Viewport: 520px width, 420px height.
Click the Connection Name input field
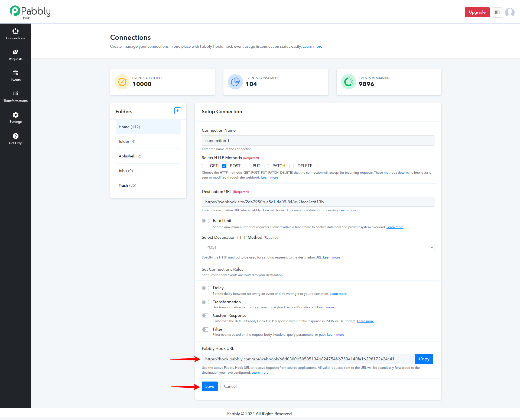point(318,141)
